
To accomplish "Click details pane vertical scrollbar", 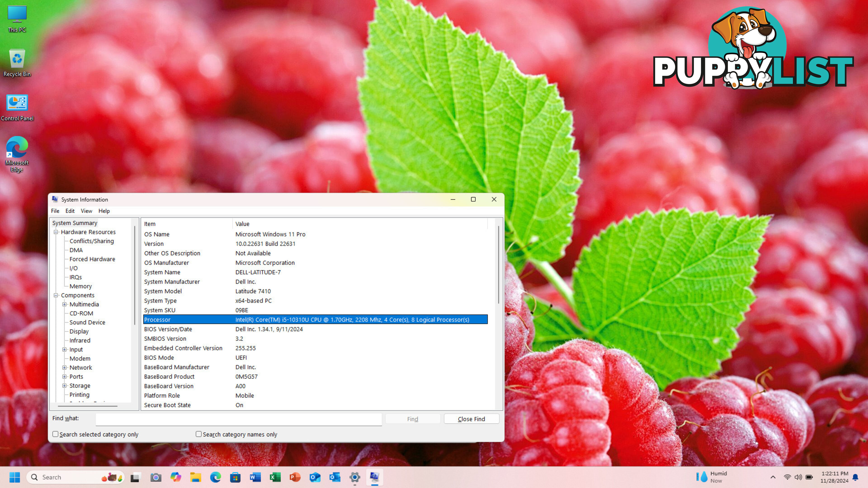I will (499, 265).
